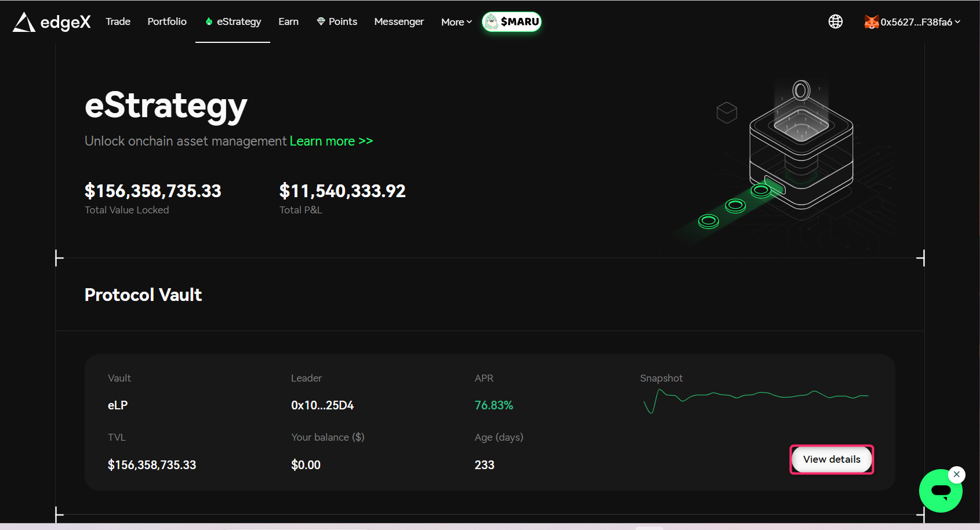Open Messenger from the navigation bar
The height and width of the screenshot is (530, 980).
(x=399, y=21)
